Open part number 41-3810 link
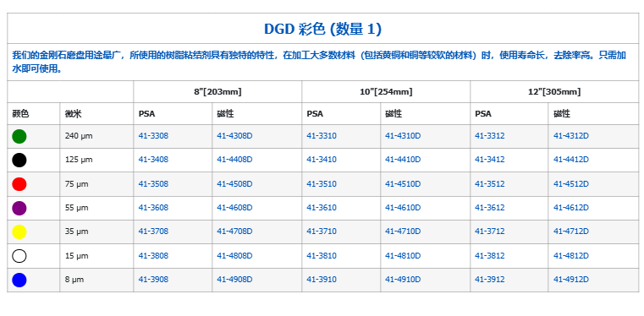Image resolution: width=644 pixels, height=316 pixels. coord(322,256)
